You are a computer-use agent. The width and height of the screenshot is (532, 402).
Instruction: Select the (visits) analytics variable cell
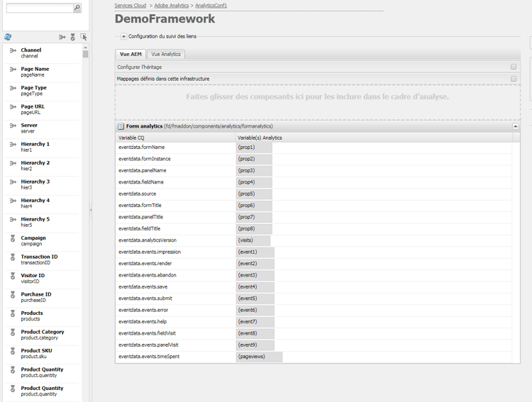(x=253, y=240)
